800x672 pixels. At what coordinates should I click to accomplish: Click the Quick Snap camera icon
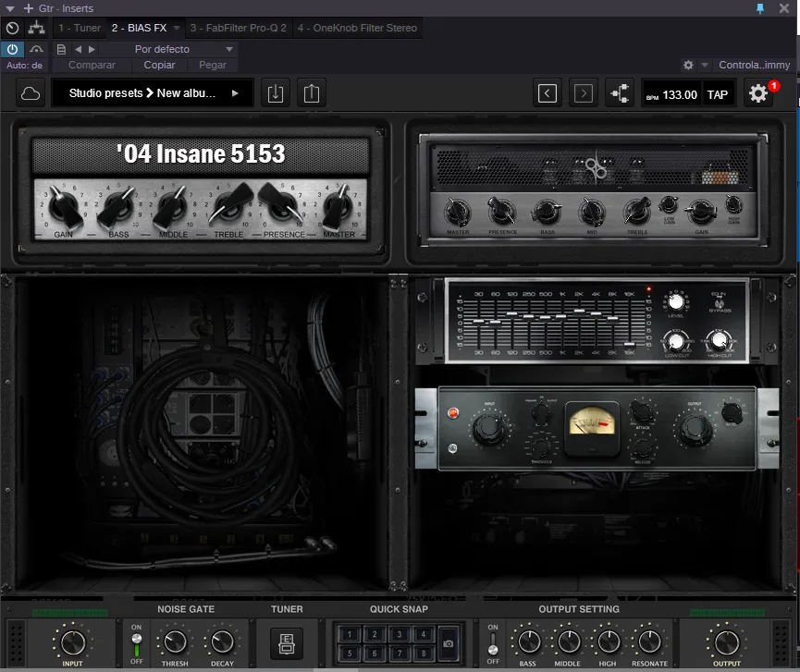coord(449,643)
